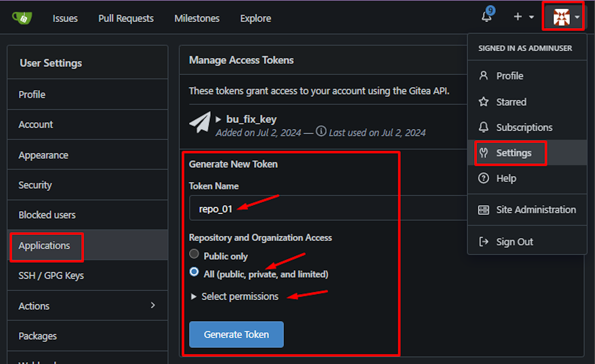Select All (public, private, and limited) option
Image resolution: width=595 pixels, height=364 pixels.
194,272
